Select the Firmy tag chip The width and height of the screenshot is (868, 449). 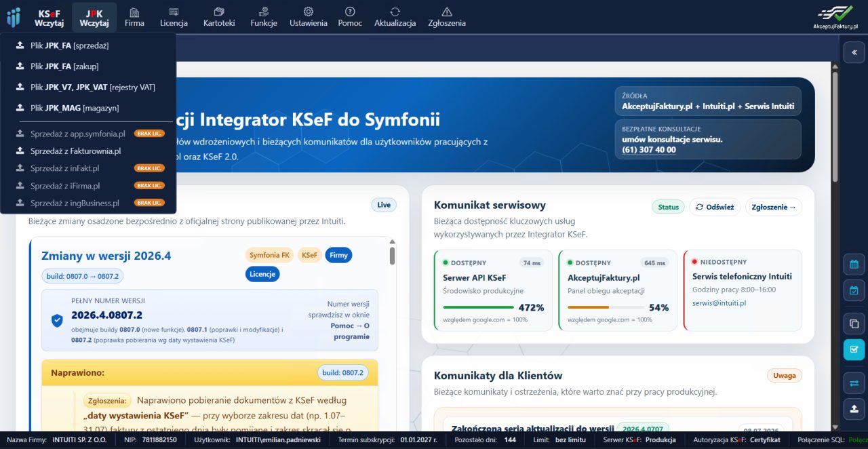click(x=338, y=256)
